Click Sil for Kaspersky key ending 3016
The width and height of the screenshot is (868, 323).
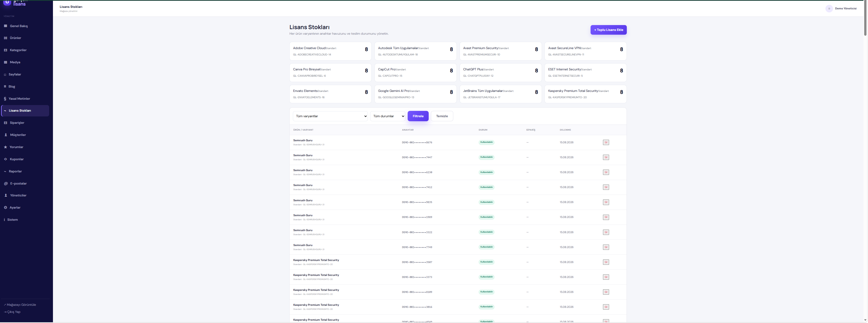[606, 307]
